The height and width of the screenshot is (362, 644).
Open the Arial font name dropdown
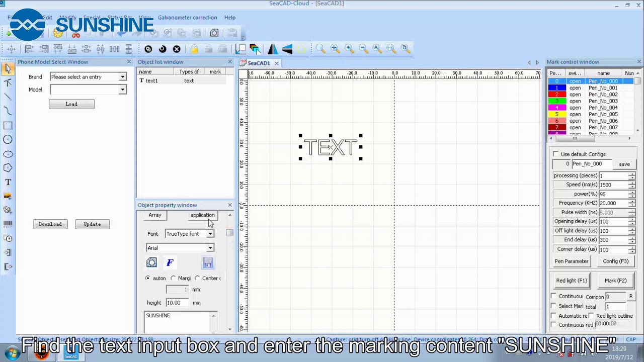(210, 248)
